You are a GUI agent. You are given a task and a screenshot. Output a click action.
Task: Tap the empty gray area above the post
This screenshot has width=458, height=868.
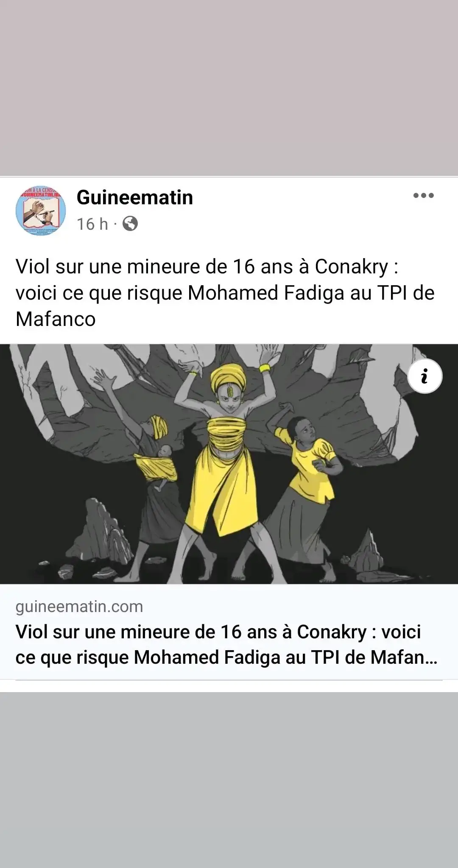tap(229, 87)
